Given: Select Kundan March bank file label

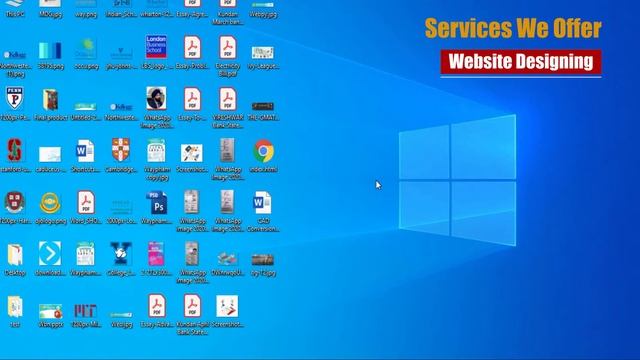Looking at the screenshot, I should pyautogui.click(x=228, y=18).
